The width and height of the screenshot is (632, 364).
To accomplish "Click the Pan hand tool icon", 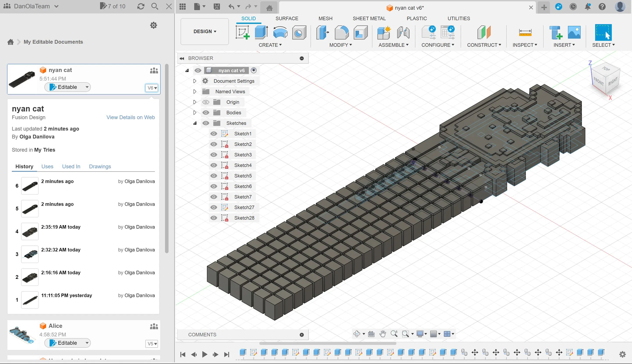I will (x=382, y=334).
